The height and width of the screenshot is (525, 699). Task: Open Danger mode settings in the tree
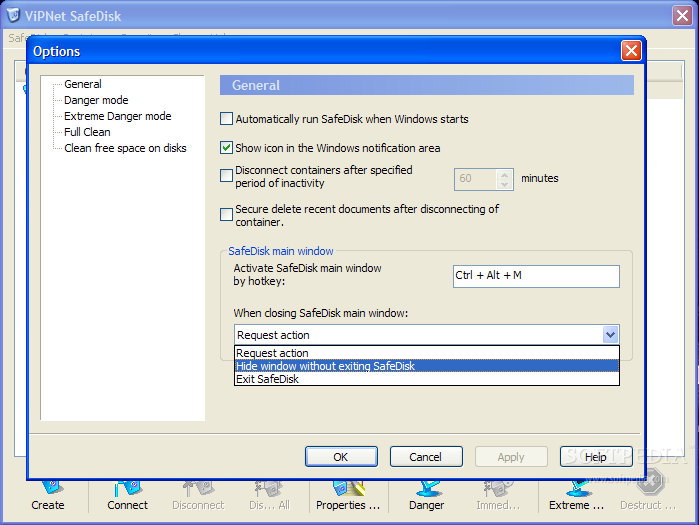click(x=96, y=100)
